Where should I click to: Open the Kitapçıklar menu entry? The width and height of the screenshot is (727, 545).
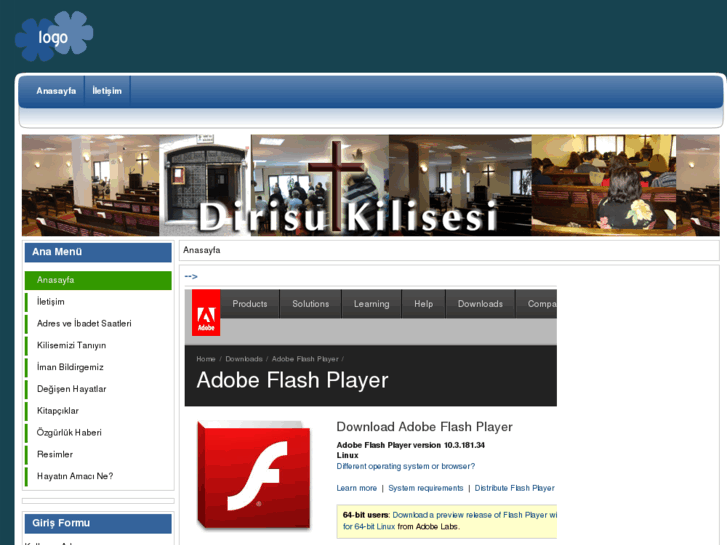pyautogui.click(x=98, y=411)
